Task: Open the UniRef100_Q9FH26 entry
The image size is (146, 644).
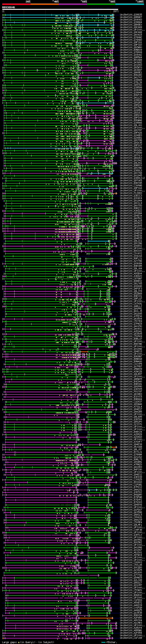Action: pos(131,133)
